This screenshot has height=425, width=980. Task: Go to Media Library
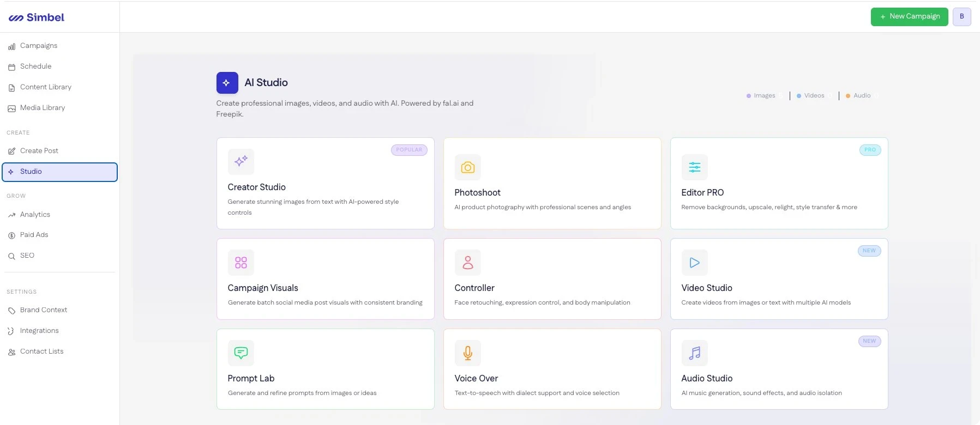click(59, 108)
